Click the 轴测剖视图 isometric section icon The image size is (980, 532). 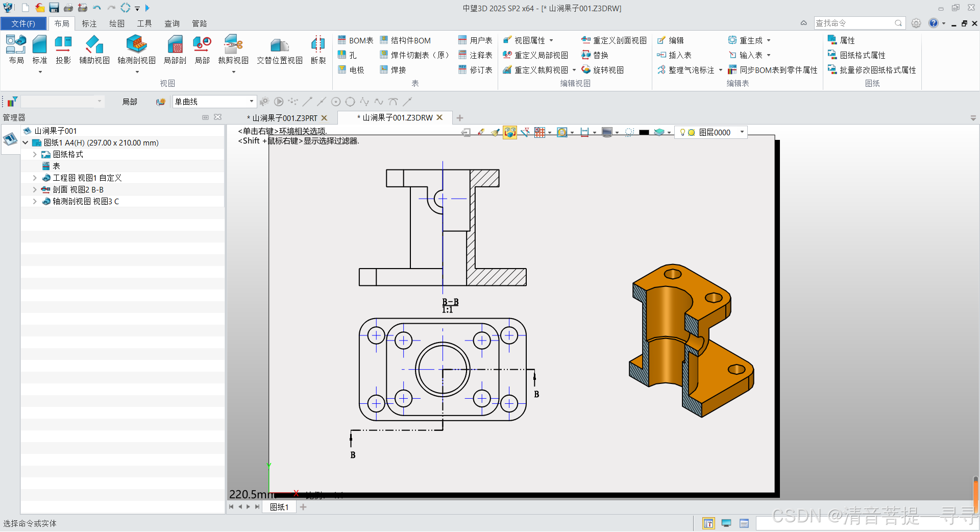click(136, 45)
